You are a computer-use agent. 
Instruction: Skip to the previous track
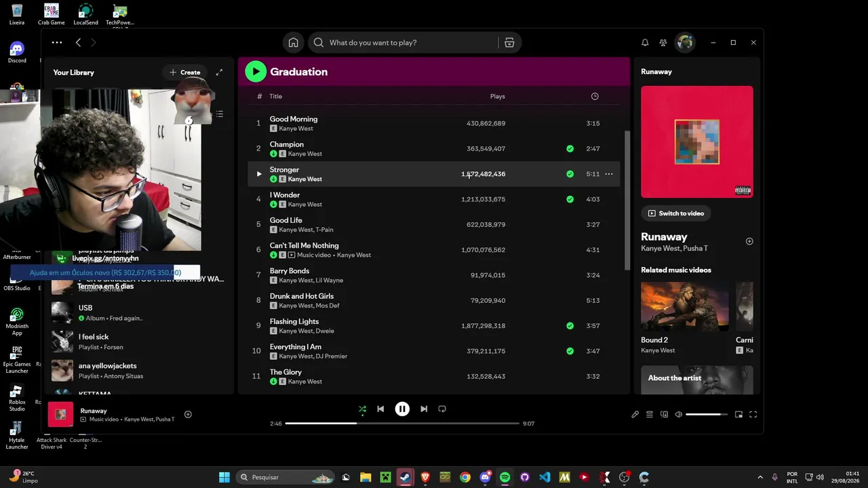click(380, 409)
